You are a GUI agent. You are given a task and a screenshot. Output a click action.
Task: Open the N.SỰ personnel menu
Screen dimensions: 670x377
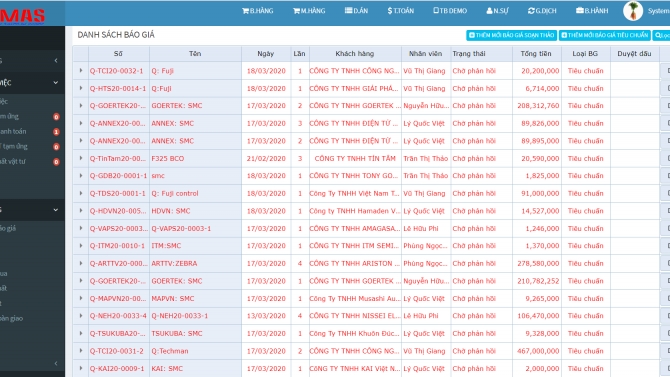[x=497, y=11]
